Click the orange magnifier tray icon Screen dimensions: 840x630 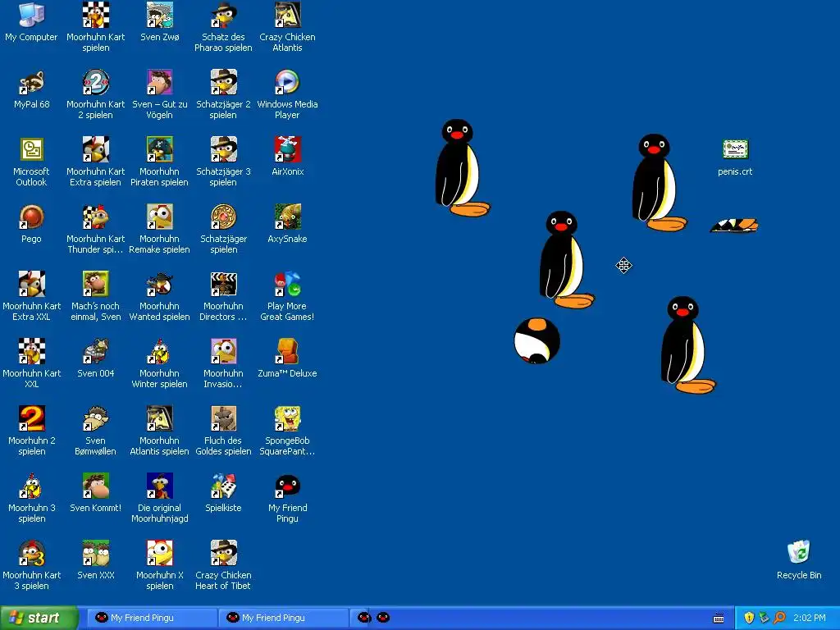point(779,618)
